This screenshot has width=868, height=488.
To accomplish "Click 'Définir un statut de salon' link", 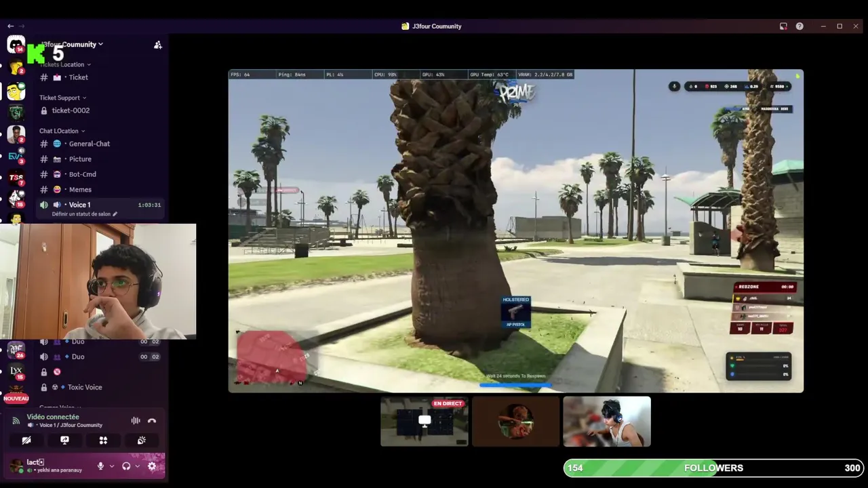I will pyautogui.click(x=81, y=214).
